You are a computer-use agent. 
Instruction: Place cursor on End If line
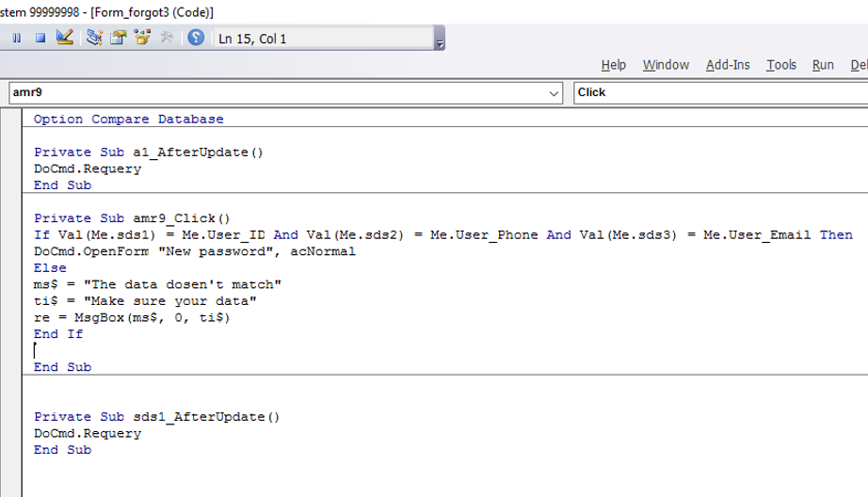click(58, 334)
